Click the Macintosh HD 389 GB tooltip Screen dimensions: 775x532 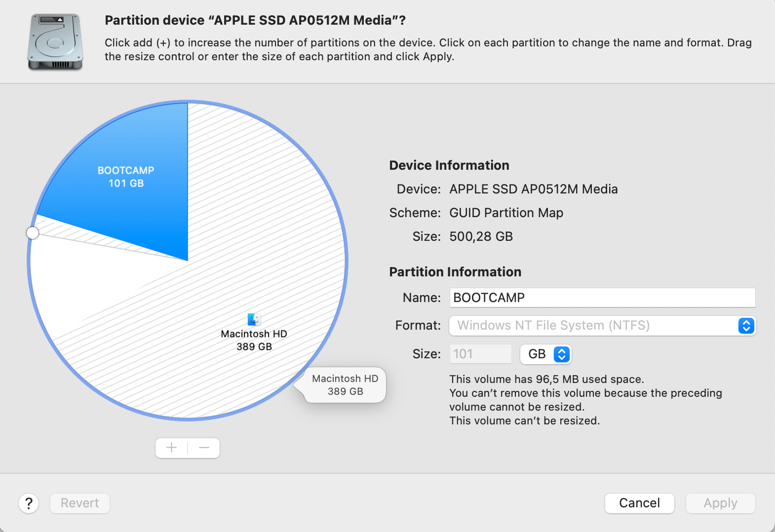345,385
